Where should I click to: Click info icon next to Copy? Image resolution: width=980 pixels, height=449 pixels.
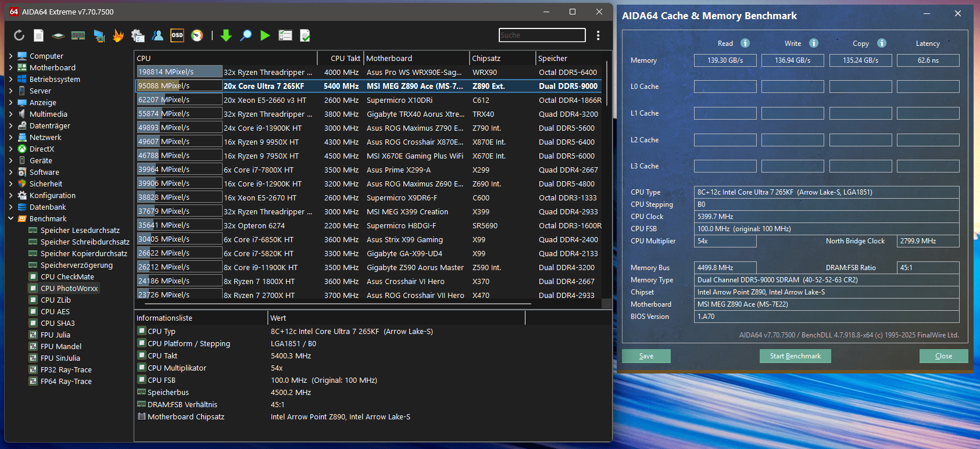882,43
